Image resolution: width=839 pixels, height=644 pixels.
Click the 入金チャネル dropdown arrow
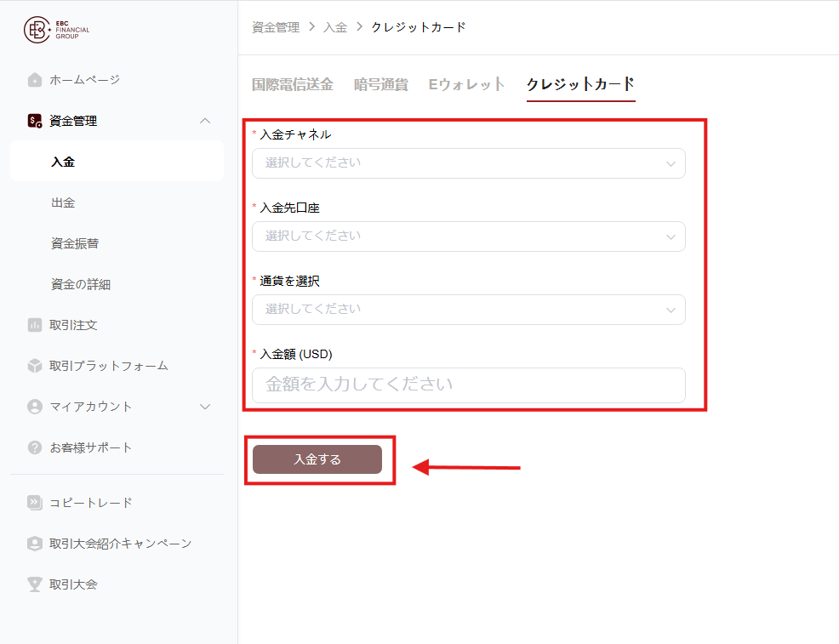671,163
